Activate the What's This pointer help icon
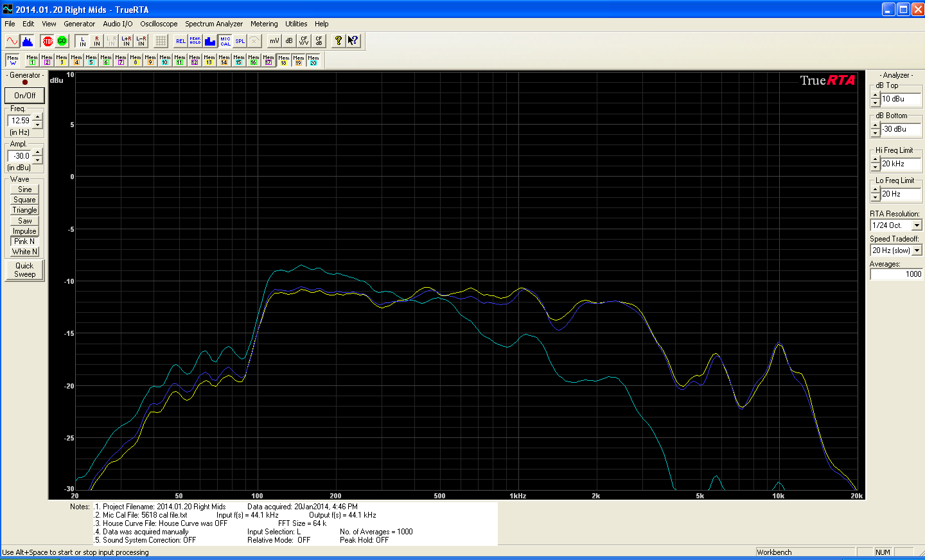Viewport: 925px width, 560px height. pos(353,41)
